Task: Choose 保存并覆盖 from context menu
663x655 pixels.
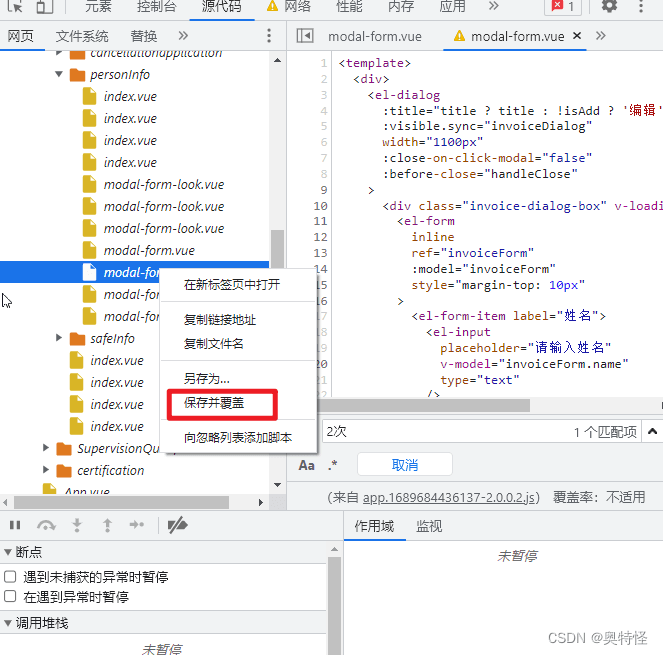Action: (214, 403)
